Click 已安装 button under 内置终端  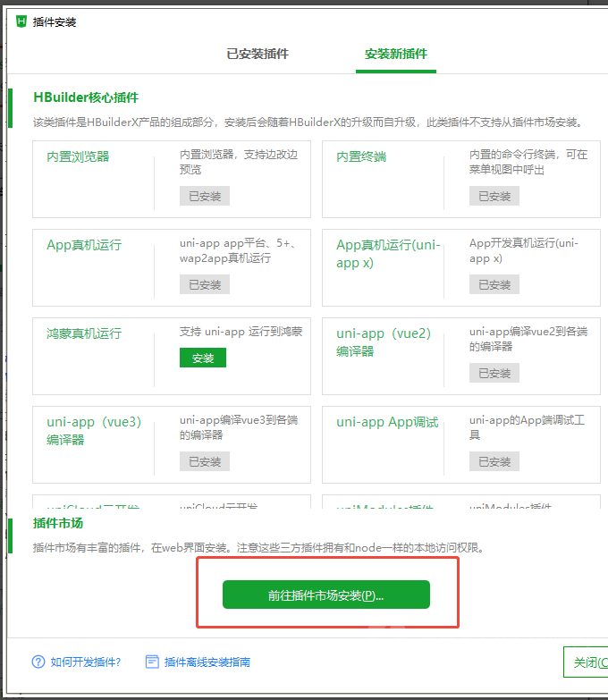coord(494,196)
